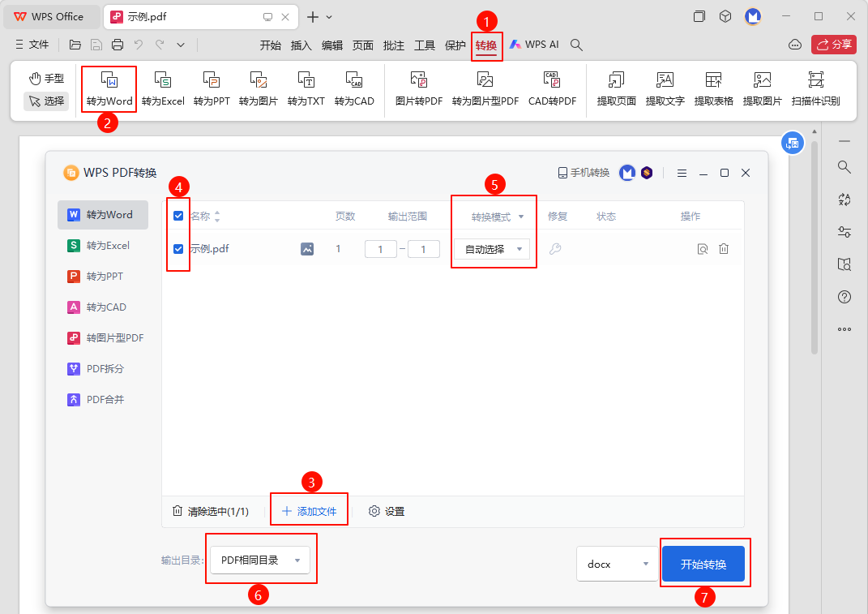
Task: Select 转为CAD in the left sidebar
Action: pyautogui.click(x=105, y=307)
